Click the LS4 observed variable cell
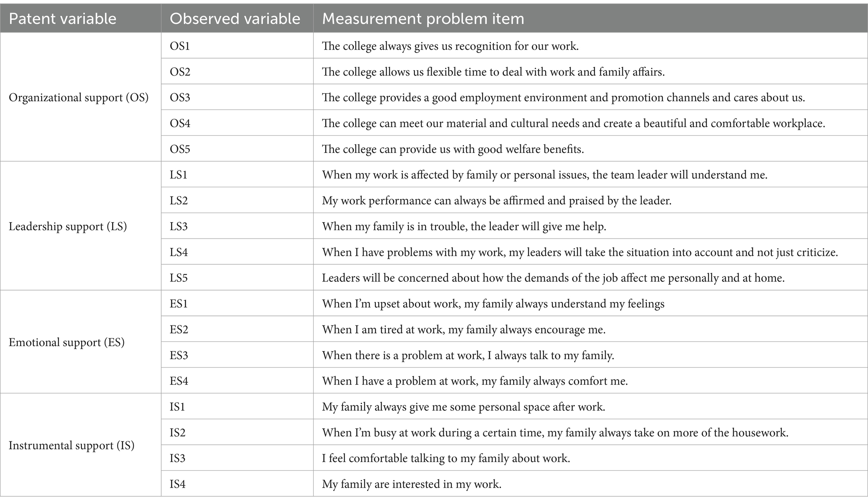 coord(237,252)
